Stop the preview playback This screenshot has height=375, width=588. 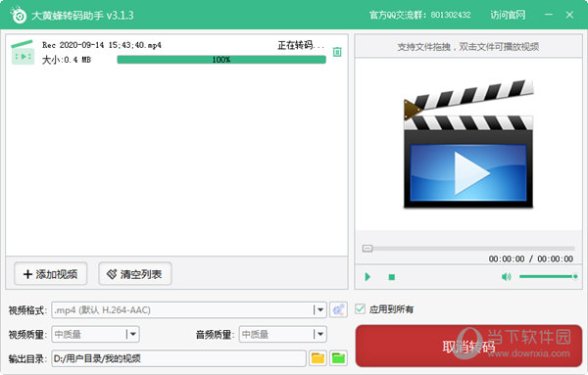click(x=391, y=277)
